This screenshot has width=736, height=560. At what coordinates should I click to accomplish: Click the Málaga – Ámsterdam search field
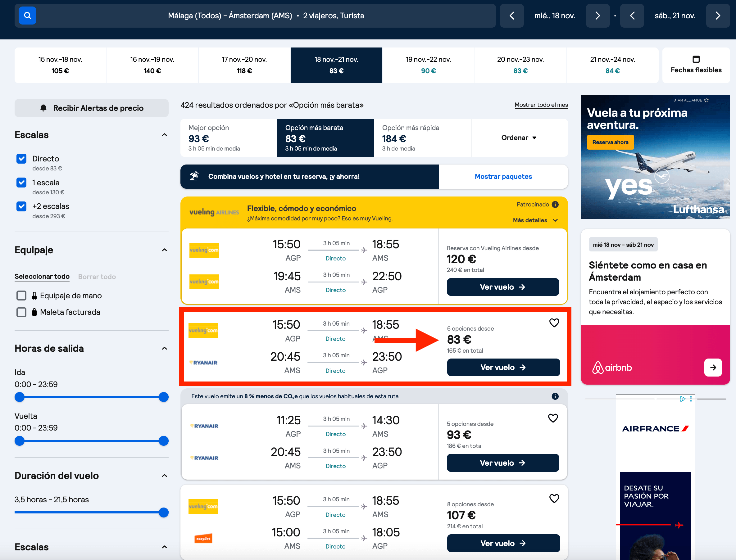tap(255, 16)
